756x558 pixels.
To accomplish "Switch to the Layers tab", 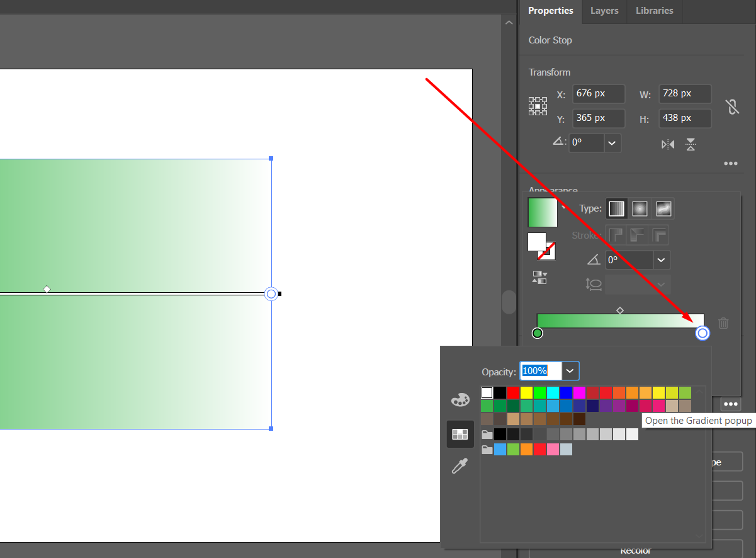I will click(604, 11).
